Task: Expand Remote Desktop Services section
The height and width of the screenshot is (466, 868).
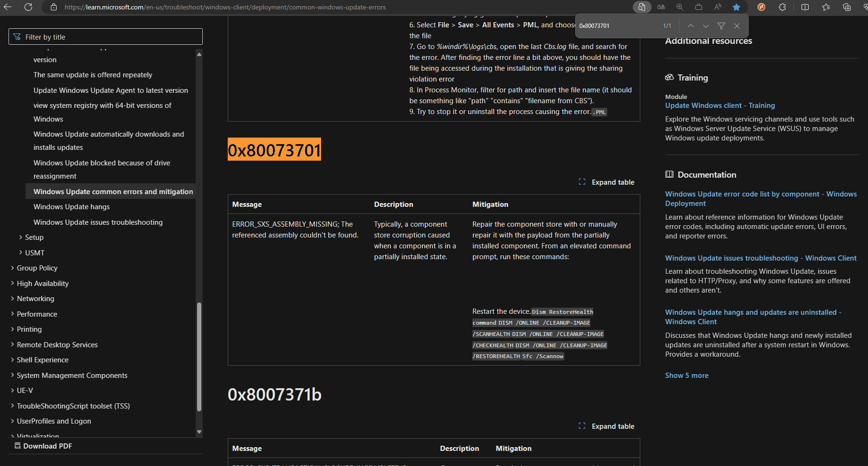Action: (x=54, y=345)
